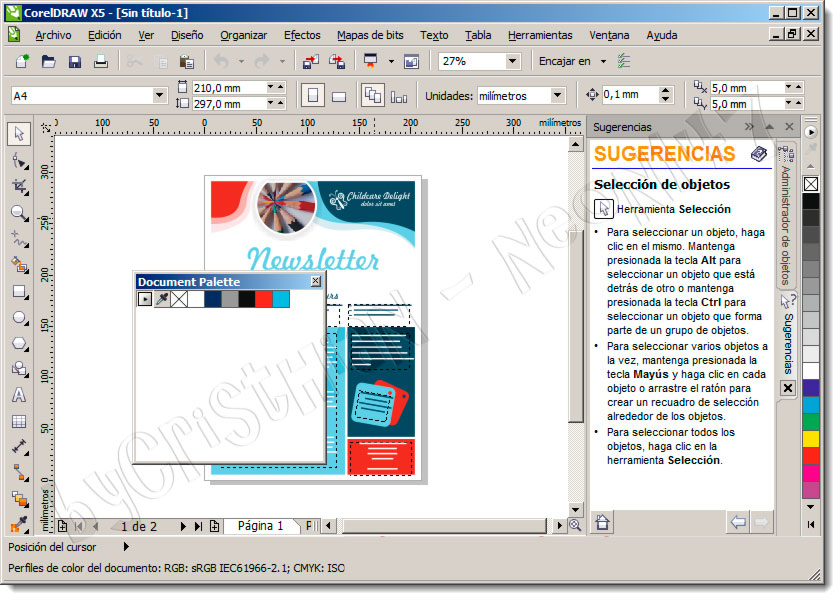Open Document Palette flyout menu arrow

click(145, 299)
